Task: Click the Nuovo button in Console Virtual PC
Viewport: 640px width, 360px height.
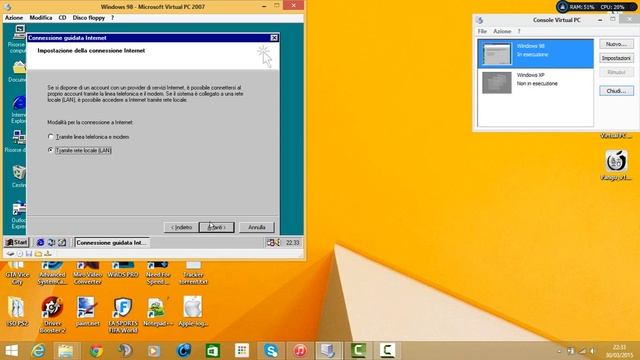Action: coord(616,44)
